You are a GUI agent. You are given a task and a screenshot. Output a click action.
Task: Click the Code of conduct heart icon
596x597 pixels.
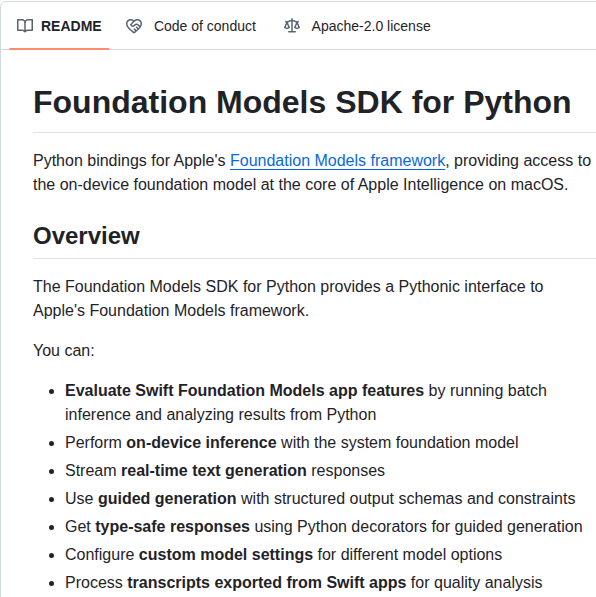point(134,26)
